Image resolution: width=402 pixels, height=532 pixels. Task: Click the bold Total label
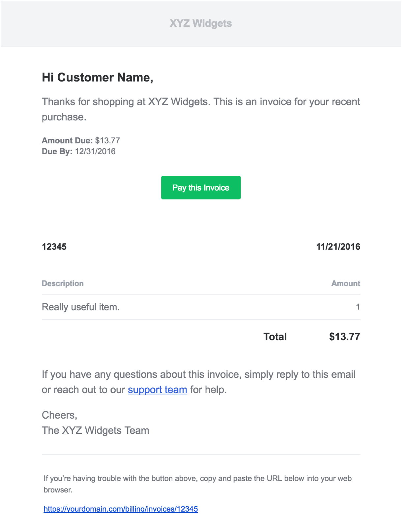coord(275,337)
